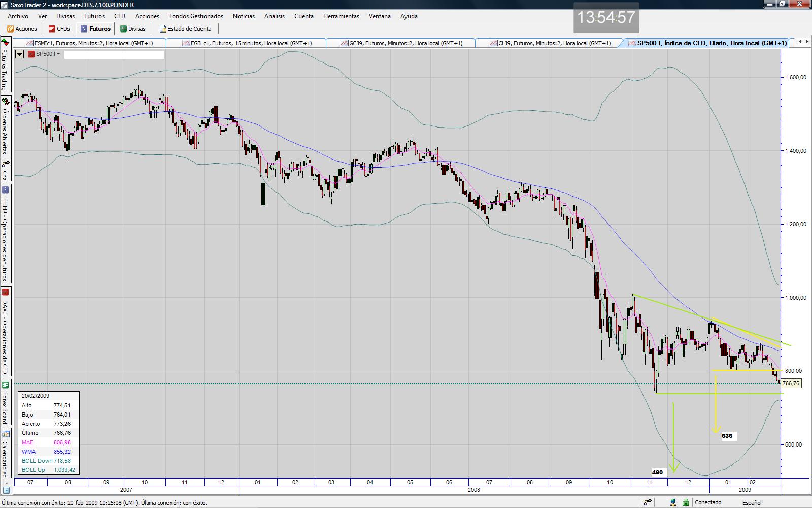This screenshot has height=508, width=812.
Task: Open Estado de Cuenta report
Action: (x=186, y=29)
